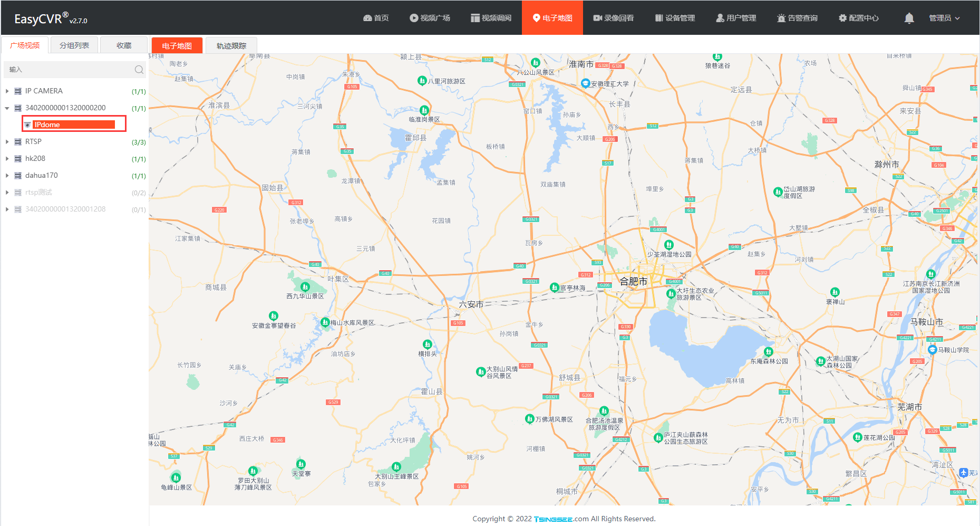Click the 南京长江新济洲国家湿地公园 marker
Screen dimensions: 980x526
(x=931, y=274)
